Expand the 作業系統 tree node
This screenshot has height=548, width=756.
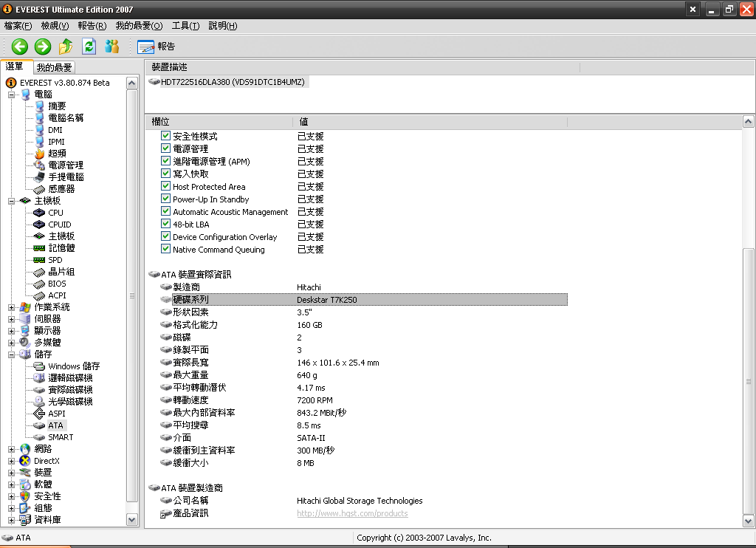coord(12,307)
